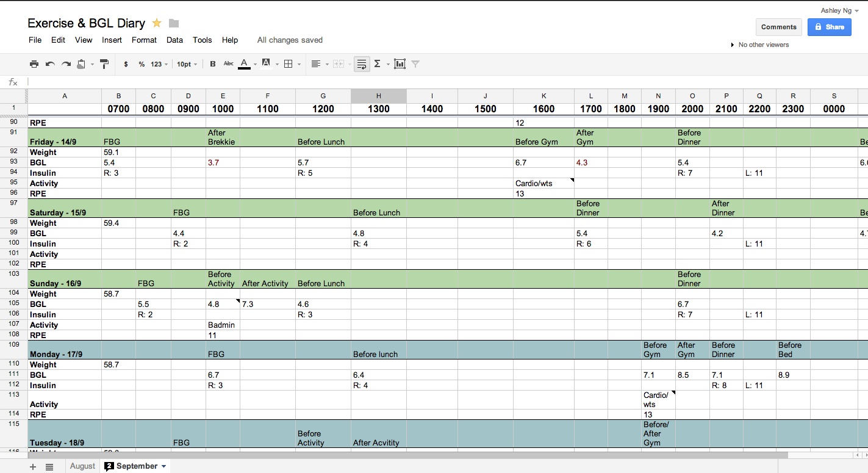Open the all sheets list icon
The height and width of the screenshot is (473, 868).
pyautogui.click(x=49, y=466)
